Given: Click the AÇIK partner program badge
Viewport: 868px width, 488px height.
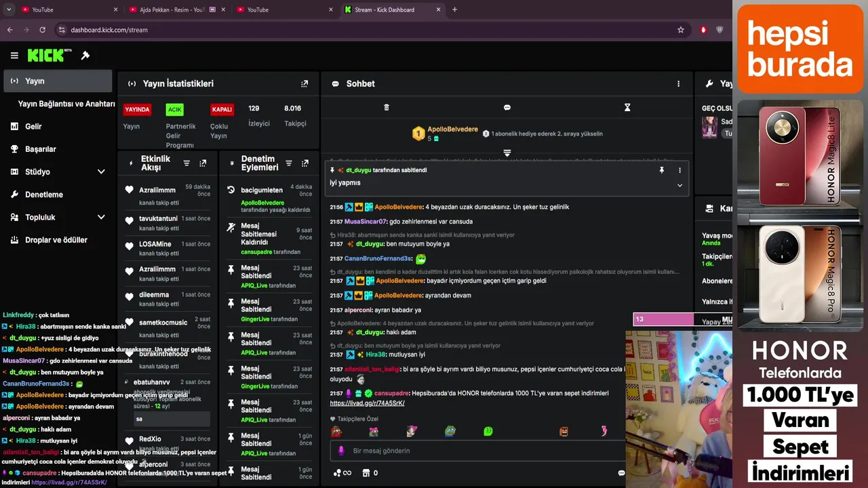Looking at the screenshot, I should (175, 109).
